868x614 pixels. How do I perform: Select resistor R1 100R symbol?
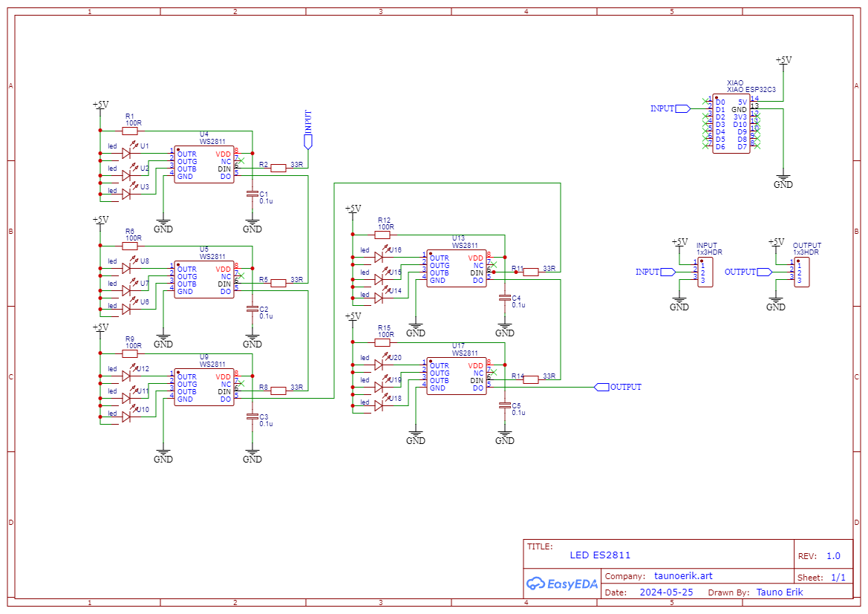click(x=130, y=131)
